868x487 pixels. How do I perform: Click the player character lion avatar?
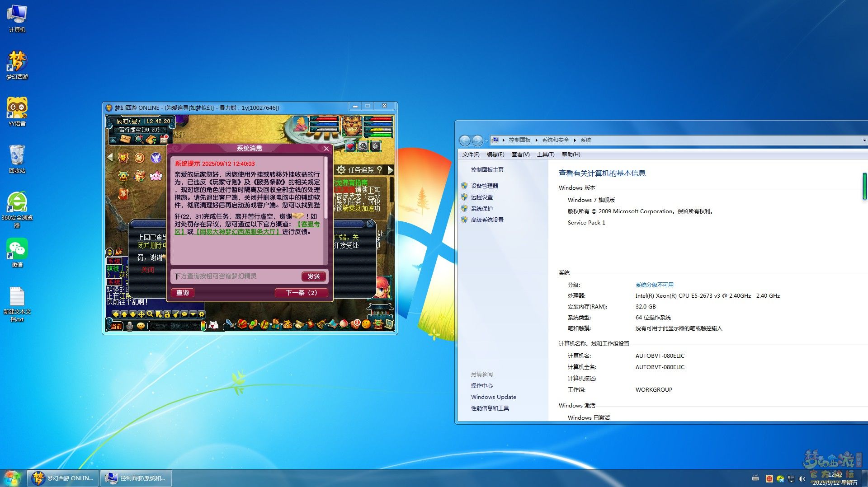tap(352, 126)
